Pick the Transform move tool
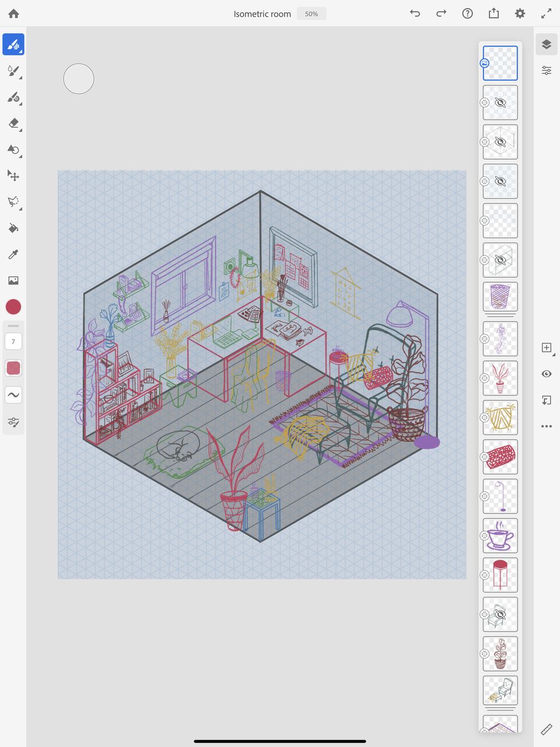The width and height of the screenshot is (560, 747). 13,175
